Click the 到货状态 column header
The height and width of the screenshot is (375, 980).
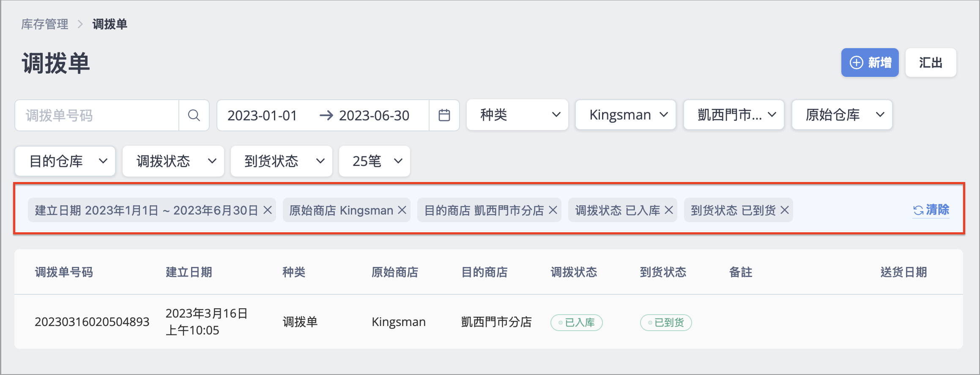coord(663,272)
